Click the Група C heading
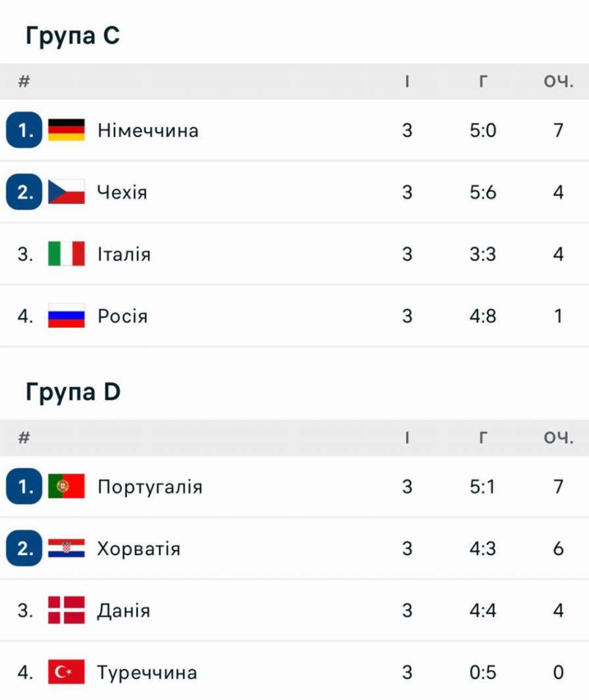 pyautogui.click(x=73, y=36)
